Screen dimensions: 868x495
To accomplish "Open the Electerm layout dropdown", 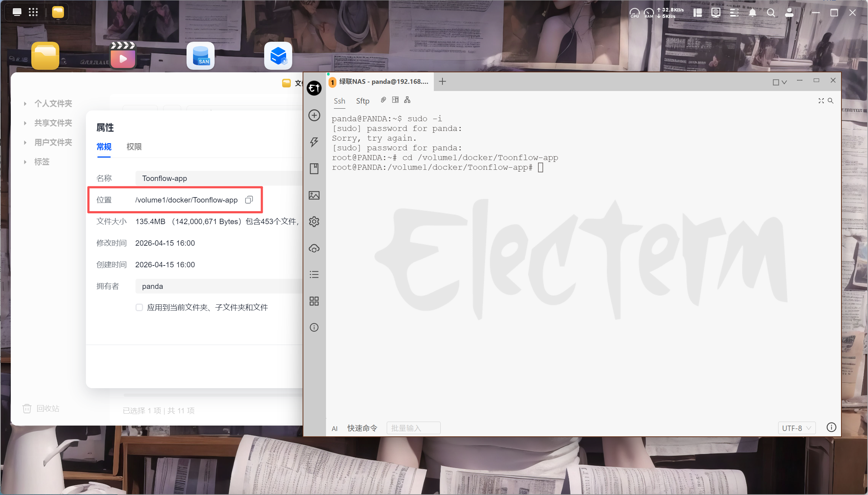I will point(780,82).
